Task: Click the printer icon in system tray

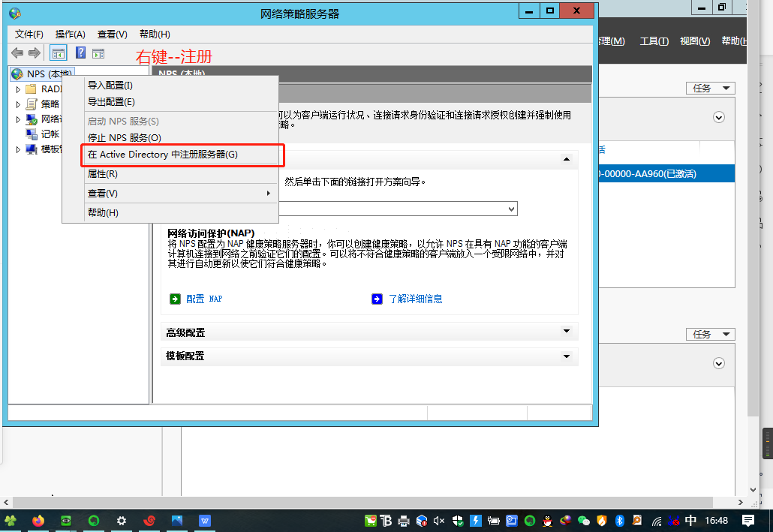Action: pyautogui.click(x=404, y=521)
